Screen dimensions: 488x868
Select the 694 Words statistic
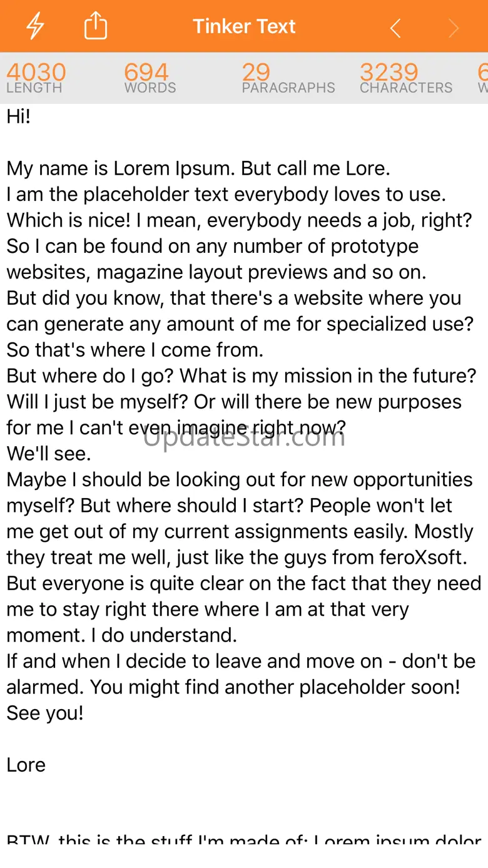(x=150, y=78)
